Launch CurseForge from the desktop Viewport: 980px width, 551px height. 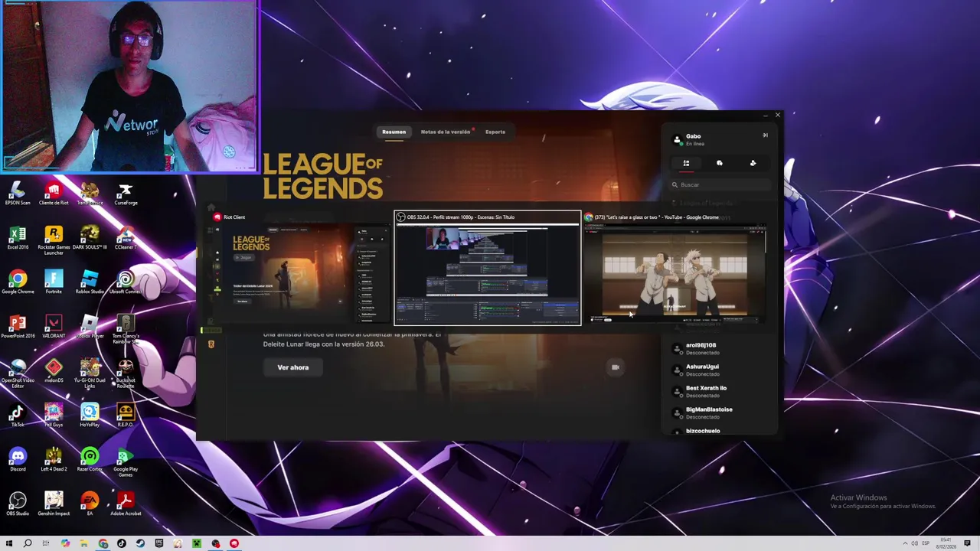(126, 193)
